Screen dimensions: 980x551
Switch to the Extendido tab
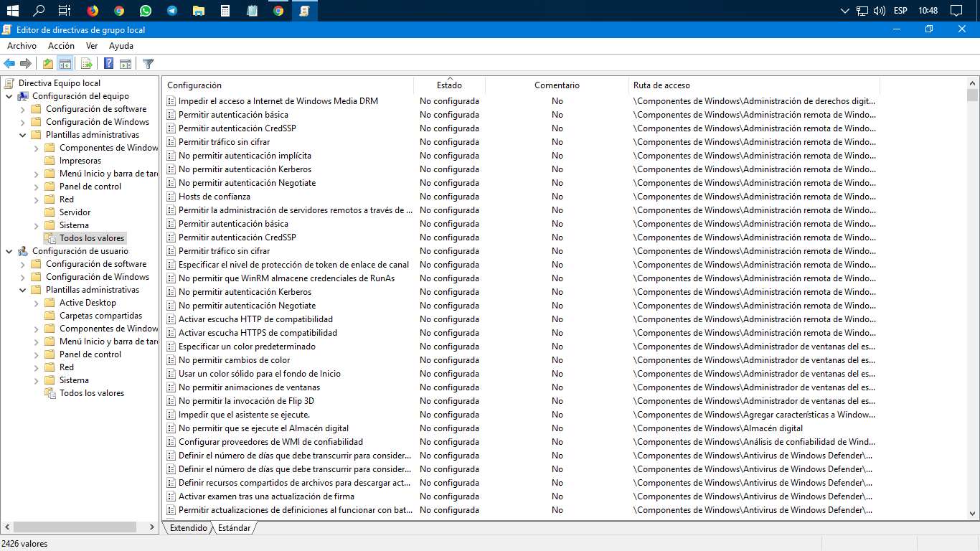coord(188,528)
